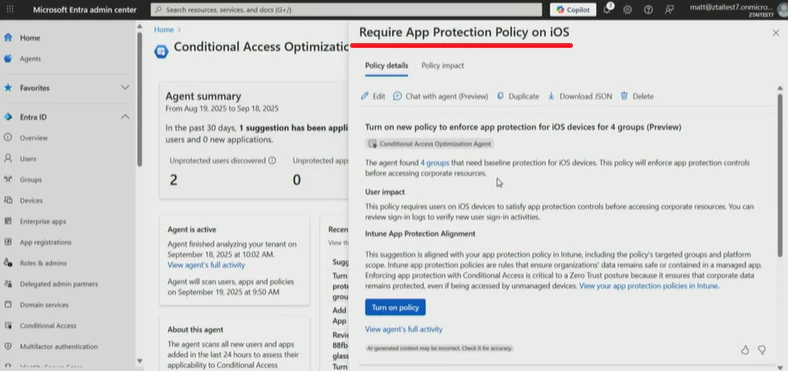
Task: Open the feedback person icon
Action: (x=669, y=10)
